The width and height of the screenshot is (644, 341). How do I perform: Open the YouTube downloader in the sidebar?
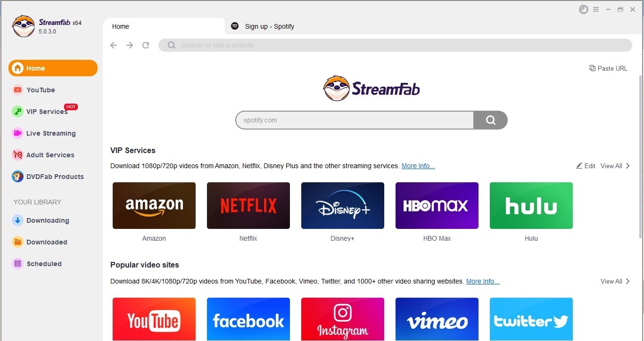pyautogui.click(x=41, y=89)
